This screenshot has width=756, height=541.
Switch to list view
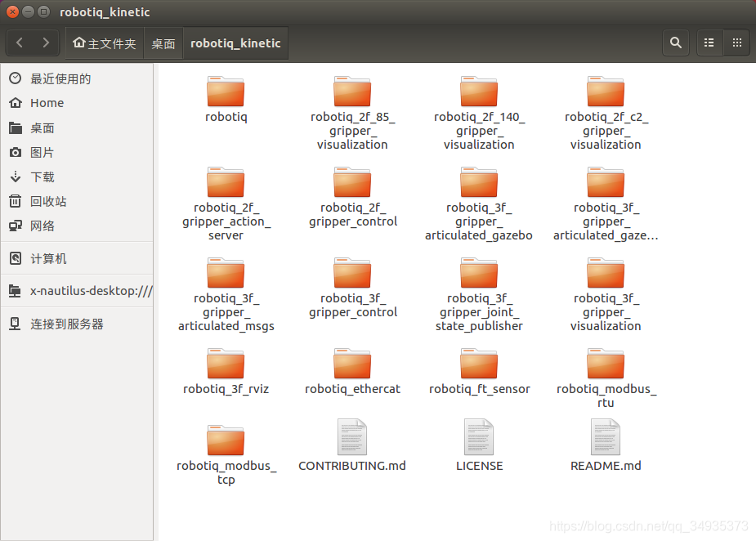tap(709, 43)
